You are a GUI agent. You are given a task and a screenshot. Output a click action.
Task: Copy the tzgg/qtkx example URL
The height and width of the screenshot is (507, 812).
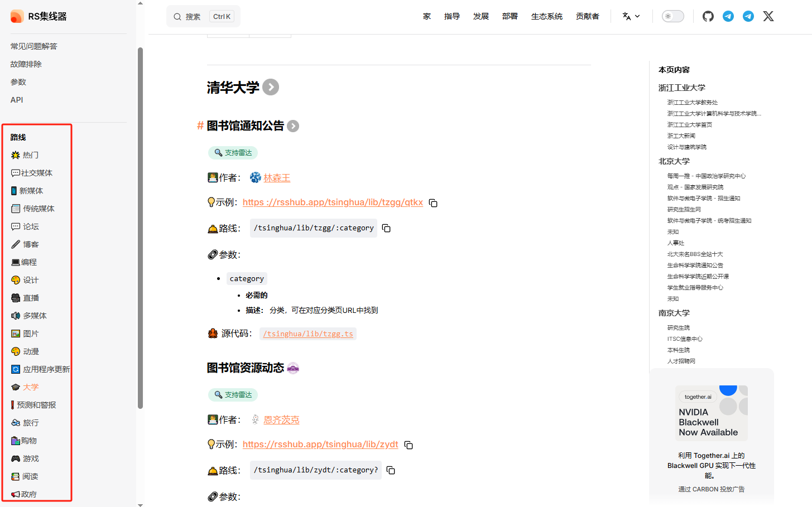click(x=433, y=203)
